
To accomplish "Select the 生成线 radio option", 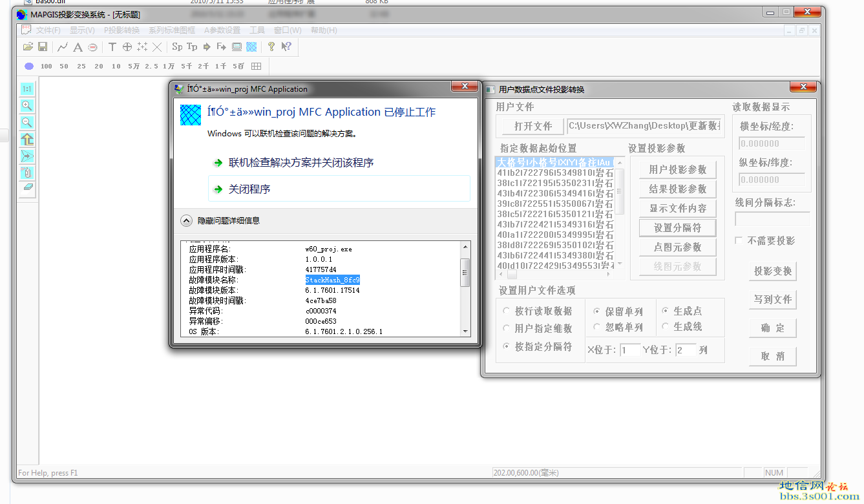I will [665, 326].
